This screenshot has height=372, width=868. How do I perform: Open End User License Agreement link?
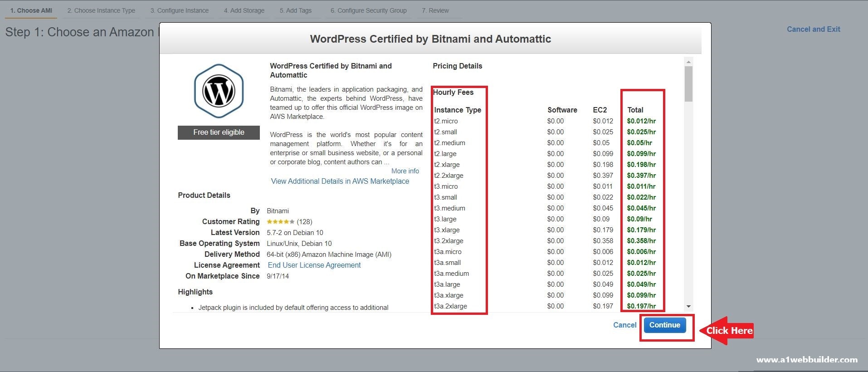(314, 265)
